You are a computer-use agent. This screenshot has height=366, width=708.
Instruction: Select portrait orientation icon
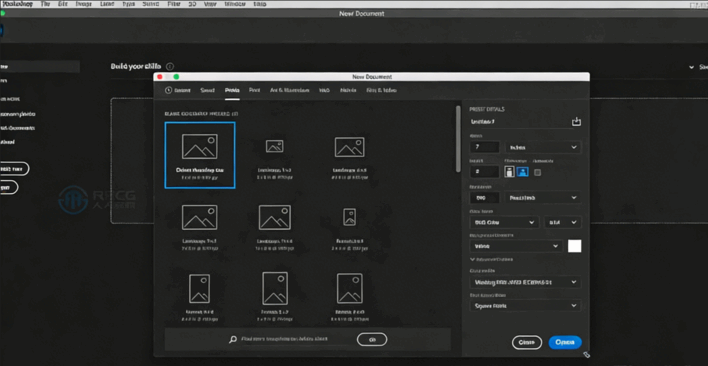click(509, 171)
